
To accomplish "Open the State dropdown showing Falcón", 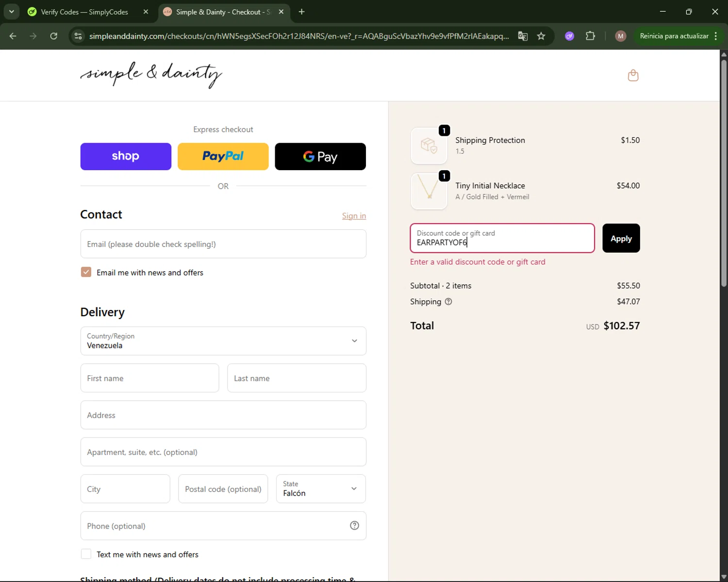I will tap(321, 489).
